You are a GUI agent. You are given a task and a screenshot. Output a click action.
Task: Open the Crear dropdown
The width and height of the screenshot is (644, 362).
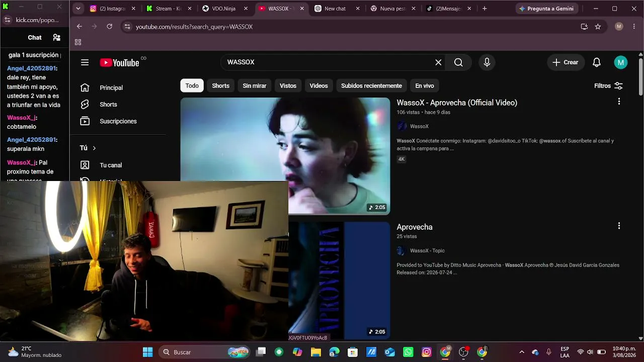[566, 62]
